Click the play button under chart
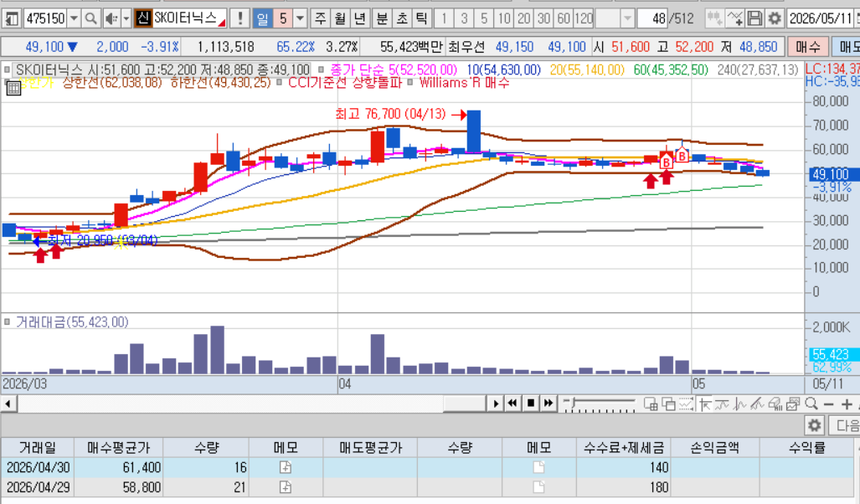Viewport: 860px width, 504px height. [x=495, y=404]
